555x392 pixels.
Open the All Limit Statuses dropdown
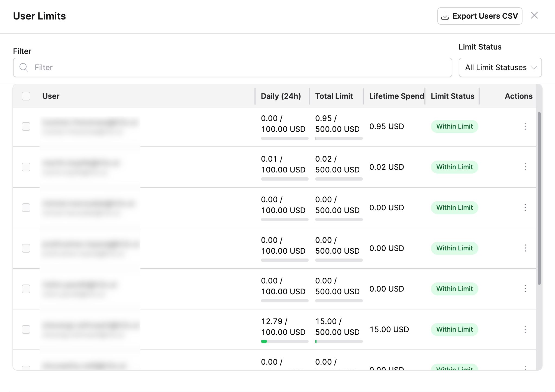pos(500,67)
